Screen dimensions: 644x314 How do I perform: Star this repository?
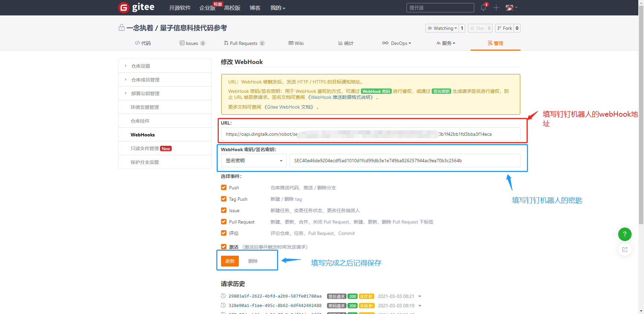click(x=477, y=28)
